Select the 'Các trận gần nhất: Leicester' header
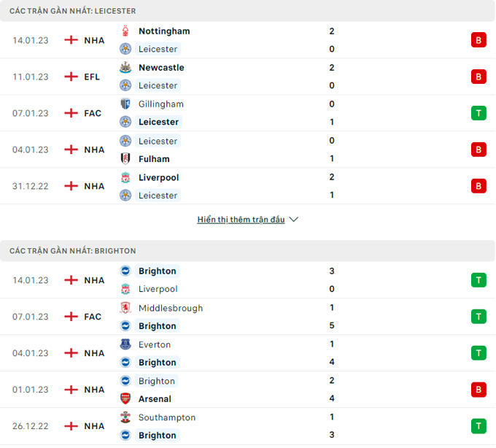This screenshot has width=496, height=448. tap(72, 11)
